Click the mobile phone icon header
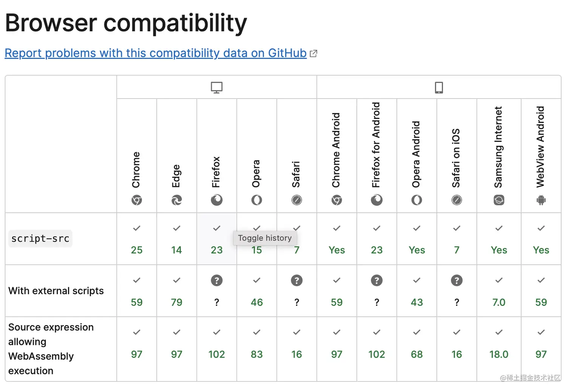The height and width of the screenshot is (392, 571). 438,88
